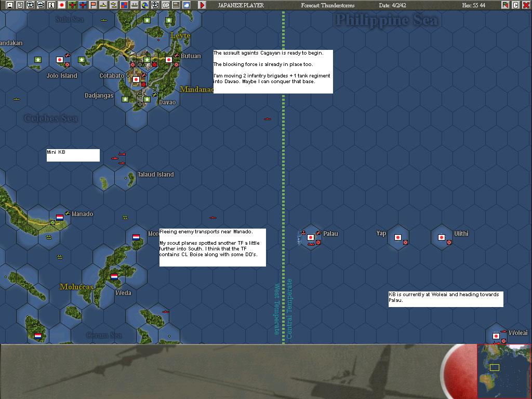The width and height of the screenshot is (532, 399).
Task: Click the green and red flag icon
Action: 505,5
